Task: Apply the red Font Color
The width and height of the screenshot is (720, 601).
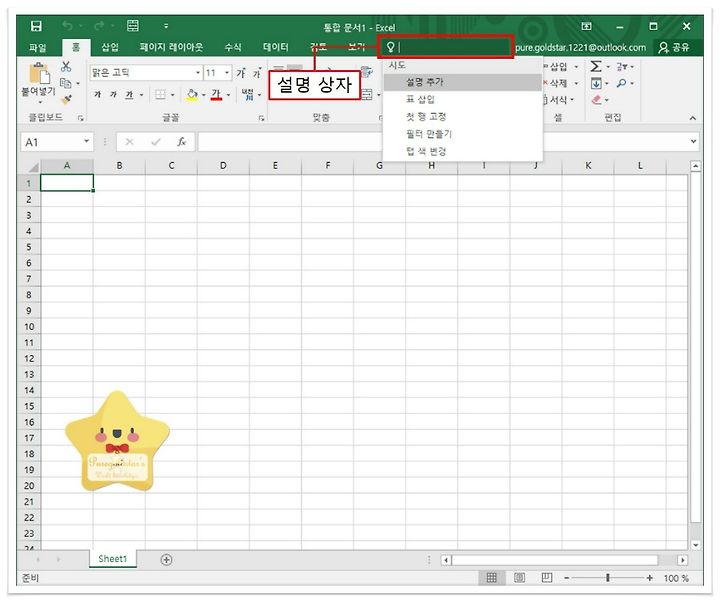Action: [x=216, y=95]
